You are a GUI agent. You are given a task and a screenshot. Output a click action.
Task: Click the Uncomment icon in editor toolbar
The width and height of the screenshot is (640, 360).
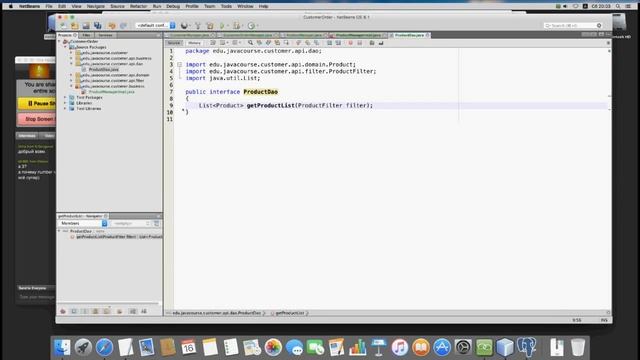381,43
